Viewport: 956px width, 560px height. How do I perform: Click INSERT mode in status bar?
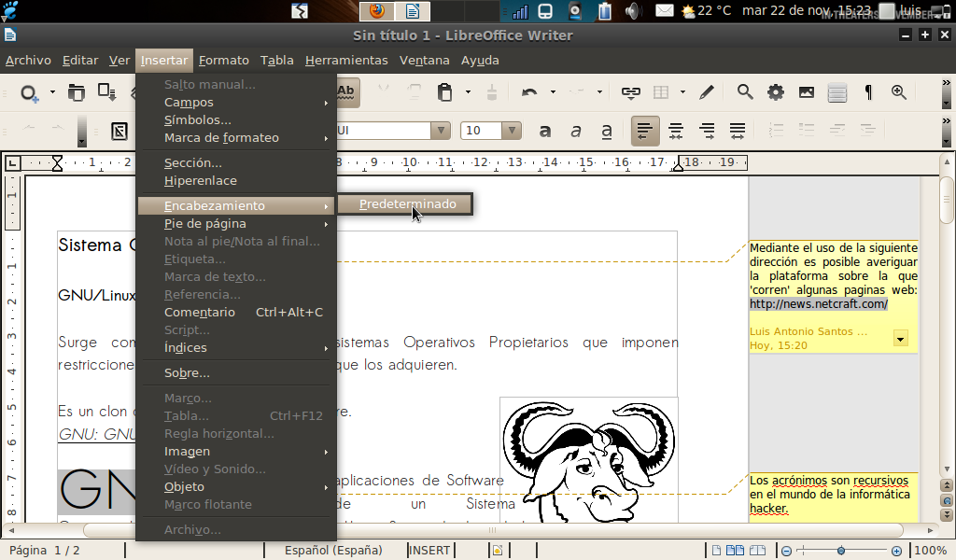coord(429,551)
